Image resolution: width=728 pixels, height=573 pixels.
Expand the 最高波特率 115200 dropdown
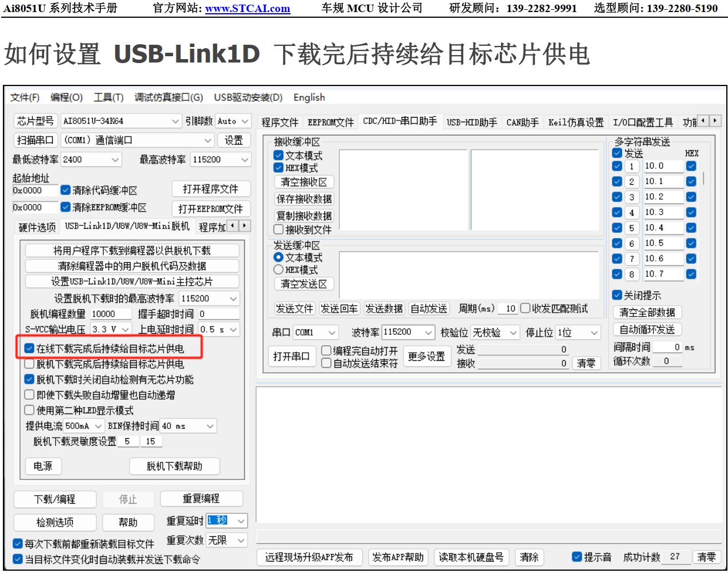coord(245,159)
